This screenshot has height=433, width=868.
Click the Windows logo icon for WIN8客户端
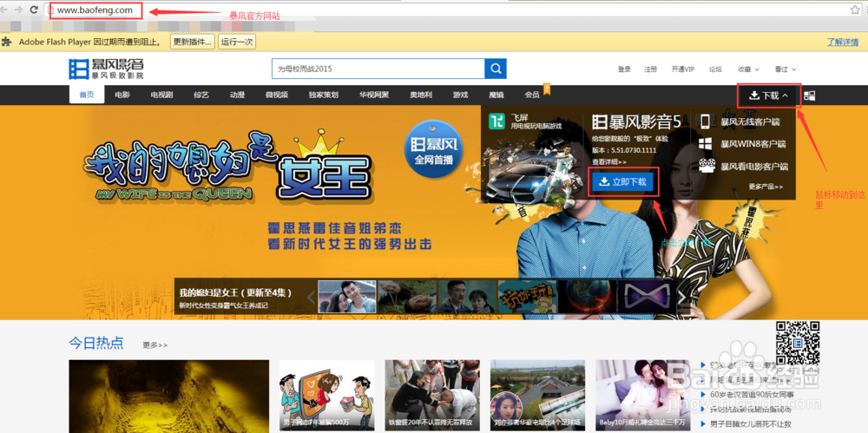(x=705, y=144)
